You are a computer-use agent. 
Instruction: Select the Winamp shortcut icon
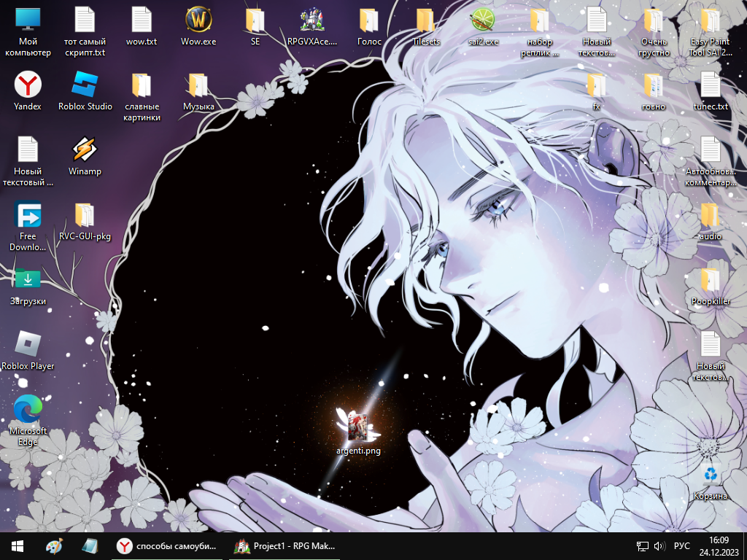coord(85,156)
